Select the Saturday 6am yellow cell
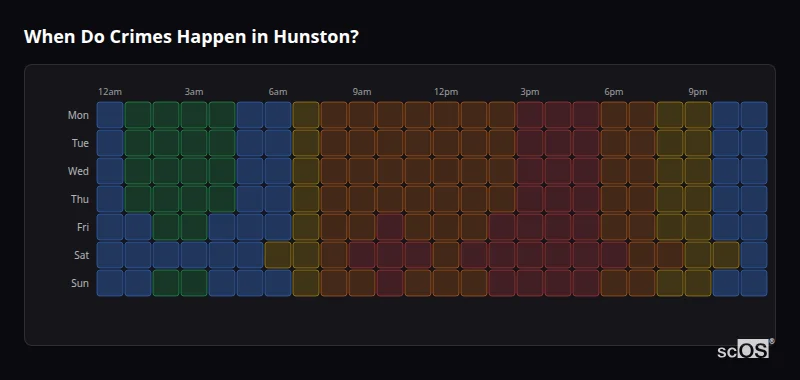Image resolution: width=800 pixels, height=380 pixels. 278,255
